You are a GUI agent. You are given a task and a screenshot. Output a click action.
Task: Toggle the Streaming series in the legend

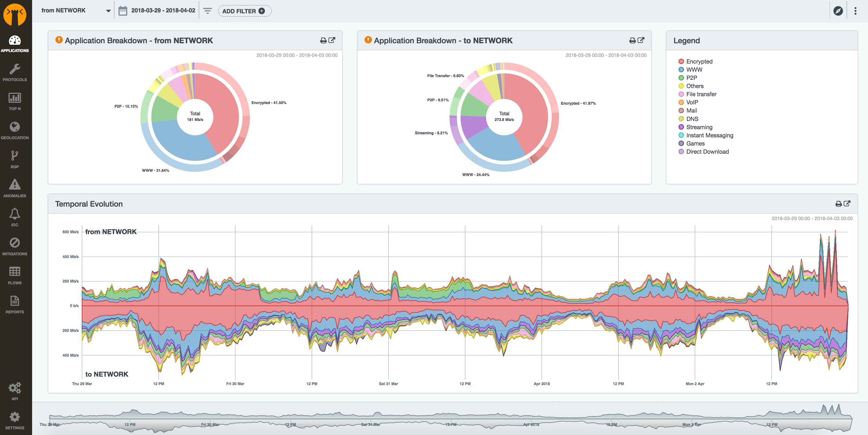coord(699,127)
